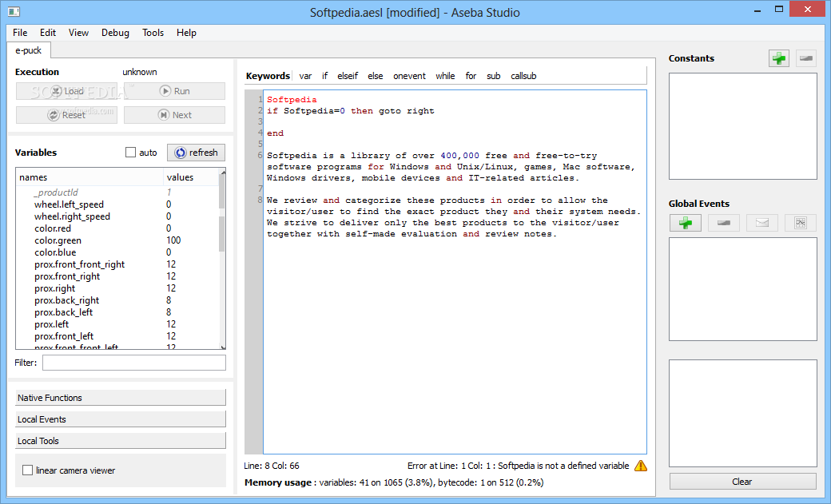Screen dimensions: 831x504
Task: Click the variables Filter input field
Action: tap(134, 363)
